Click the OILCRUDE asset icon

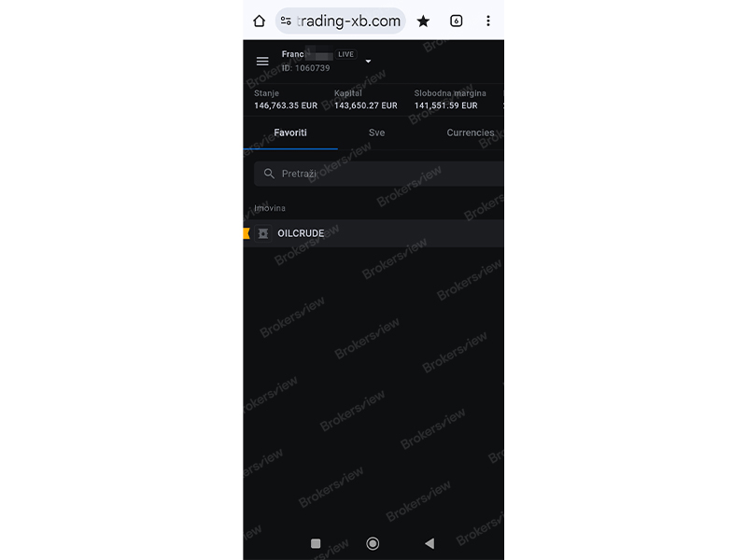[263, 233]
